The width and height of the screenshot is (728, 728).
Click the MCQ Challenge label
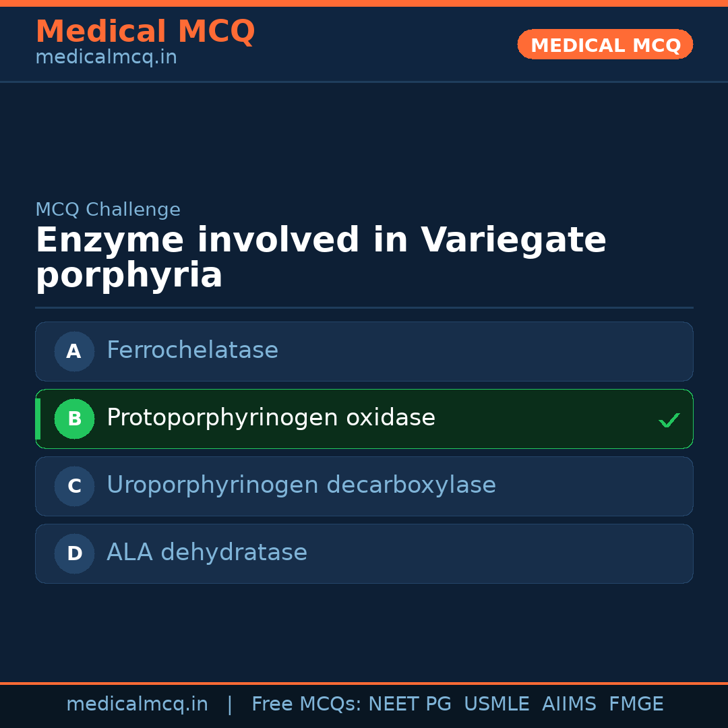[108, 210]
